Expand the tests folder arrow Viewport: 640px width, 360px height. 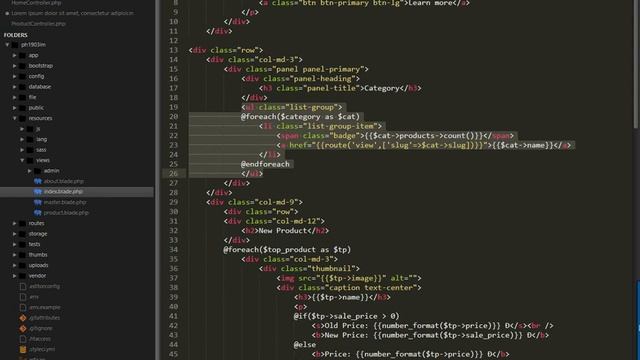(14, 244)
